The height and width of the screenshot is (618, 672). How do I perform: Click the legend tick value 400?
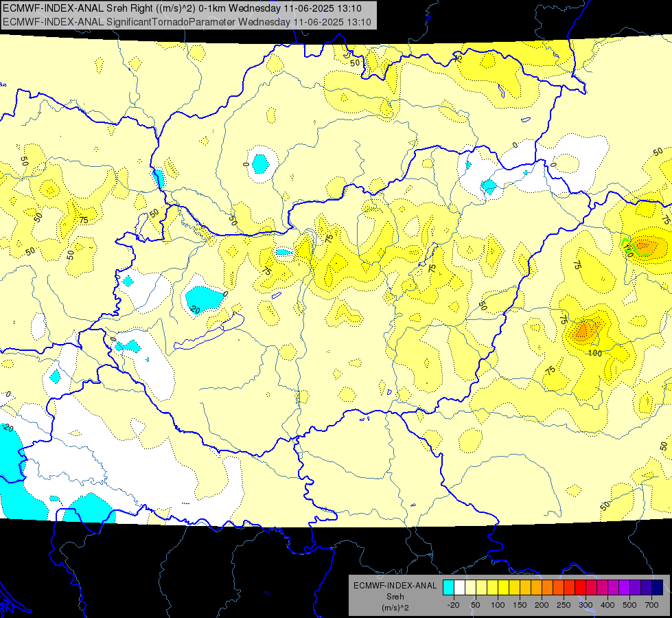pyautogui.click(x=607, y=605)
